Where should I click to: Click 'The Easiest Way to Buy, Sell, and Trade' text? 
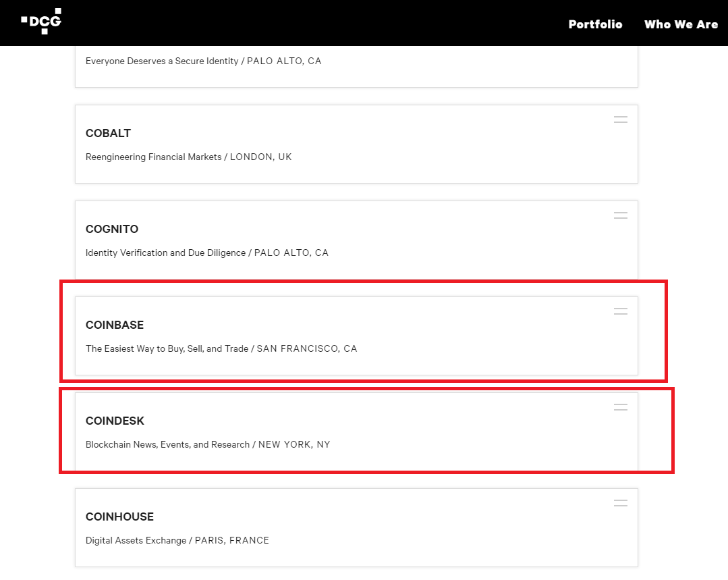(167, 348)
